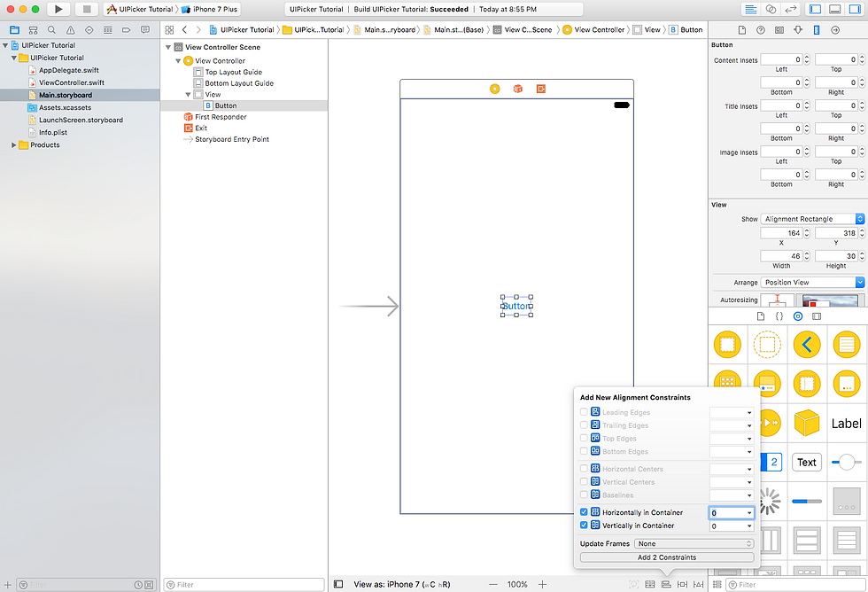Show the code snippet library

coord(779,316)
